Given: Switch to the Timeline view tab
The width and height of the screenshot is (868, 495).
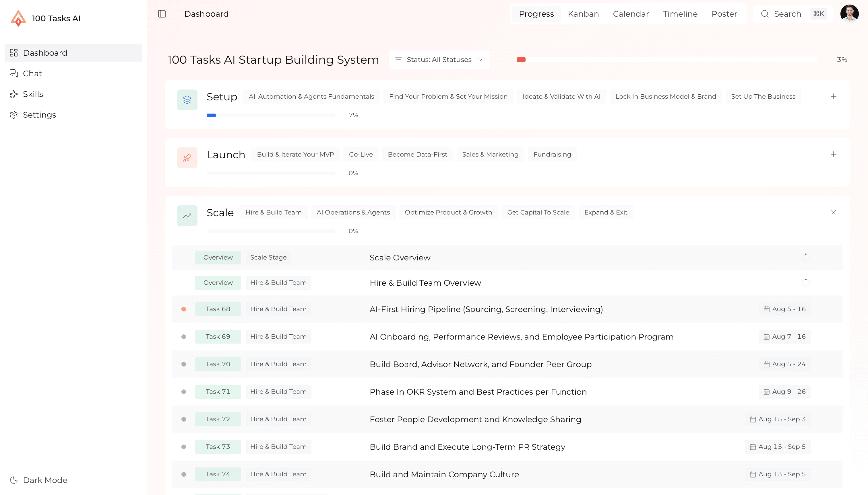Looking at the screenshot, I should coord(680,14).
